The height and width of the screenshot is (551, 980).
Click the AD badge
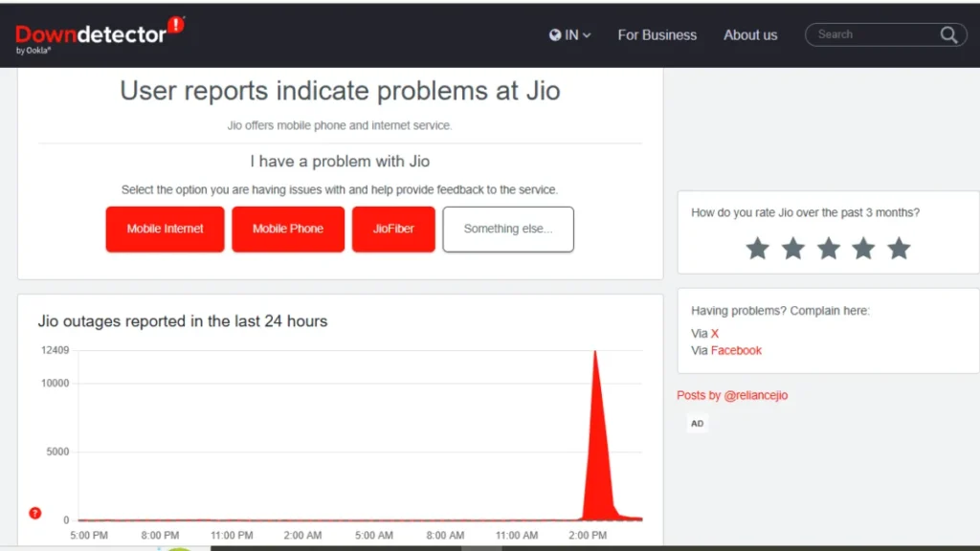click(x=697, y=424)
